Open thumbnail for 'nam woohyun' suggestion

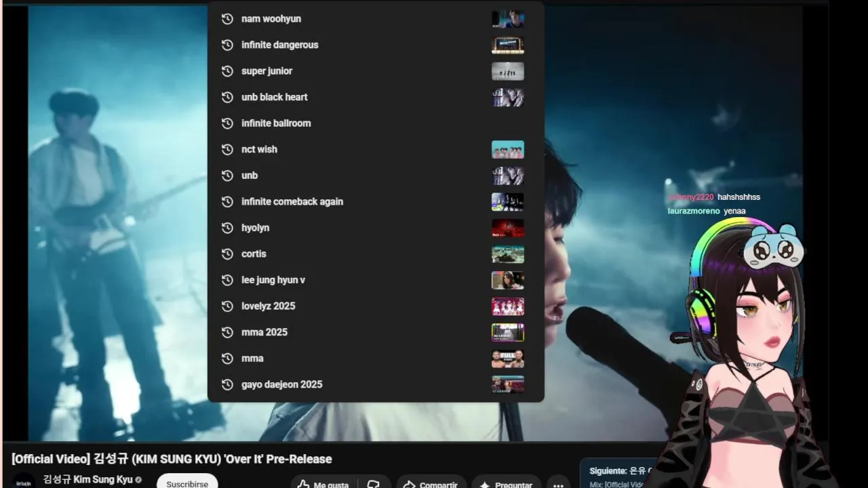508,19
